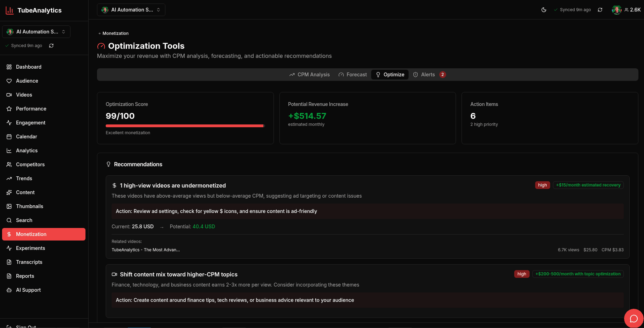Click the Thumbnails sidebar icon

pos(9,206)
